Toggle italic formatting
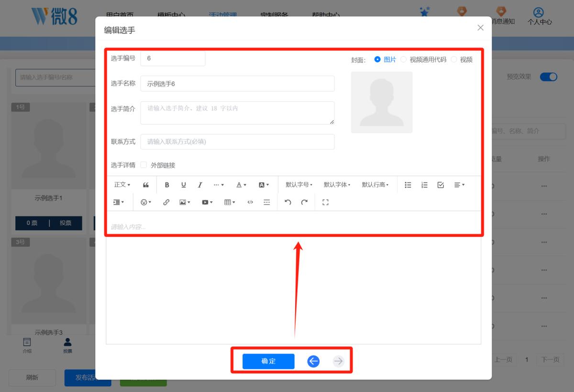The width and height of the screenshot is (574, 392). tap(200, 185)
